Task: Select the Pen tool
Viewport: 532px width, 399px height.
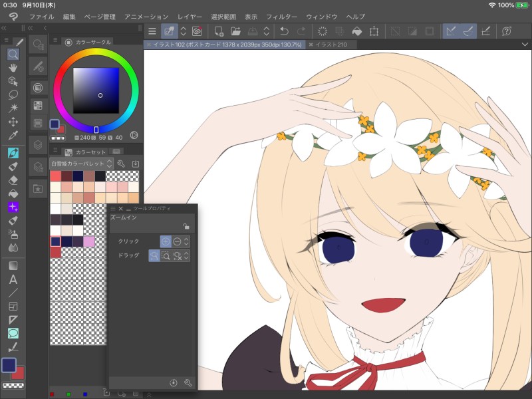Action: click(13, 153)
